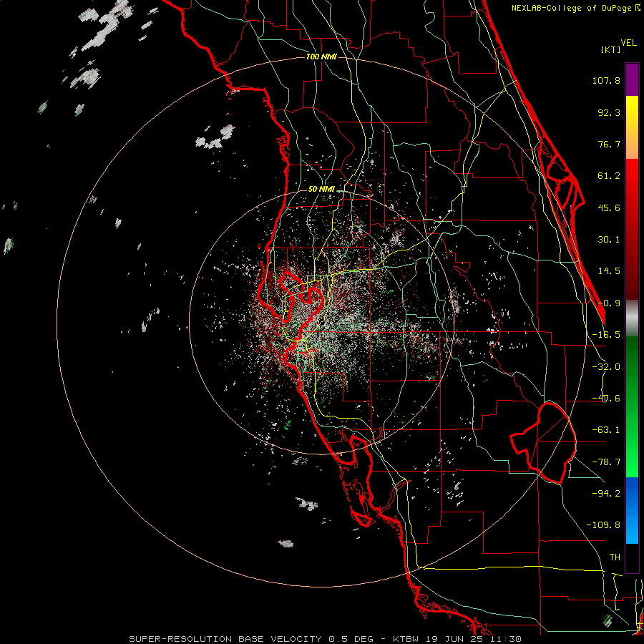Click the Tampa Bay outline near radar center

302,305
